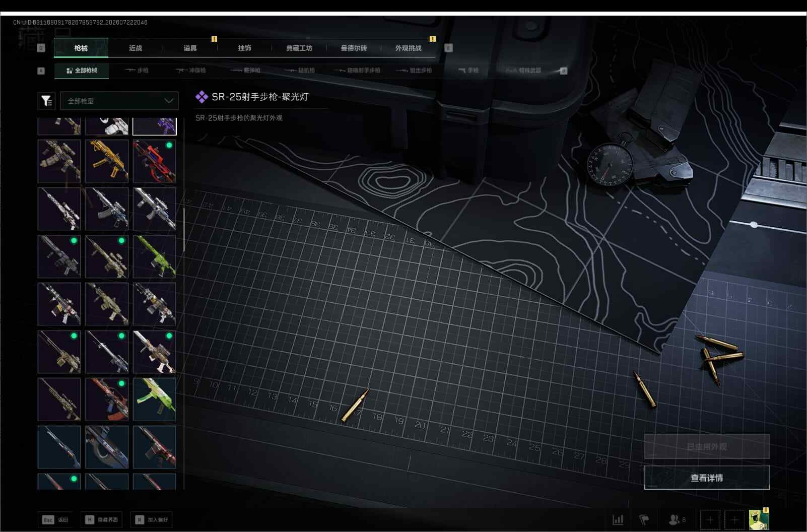The width and height of the screenshot is (807, 532).
Task: Filter by the 特殊武器 category
Action: tap(524, 71)
